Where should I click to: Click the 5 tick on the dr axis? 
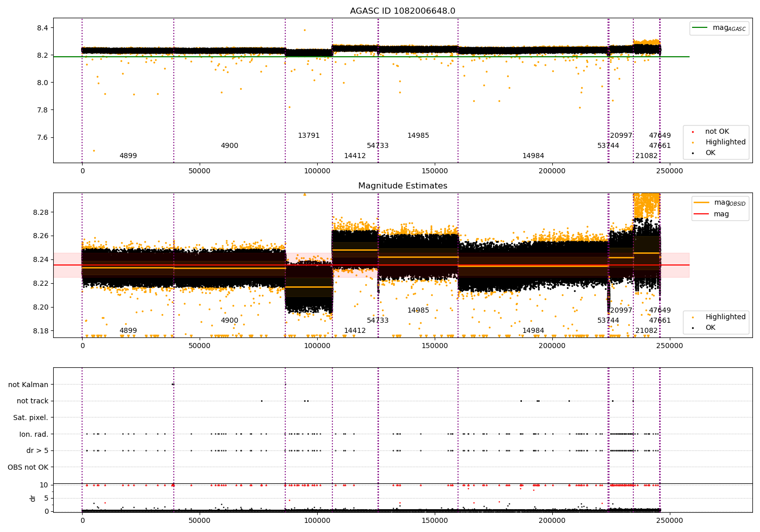[46, 499]
